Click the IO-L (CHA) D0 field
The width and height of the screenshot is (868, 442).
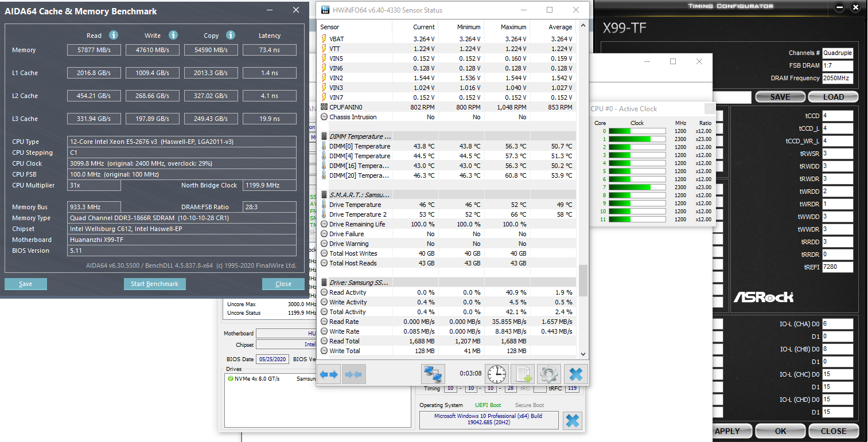point(838,324)
